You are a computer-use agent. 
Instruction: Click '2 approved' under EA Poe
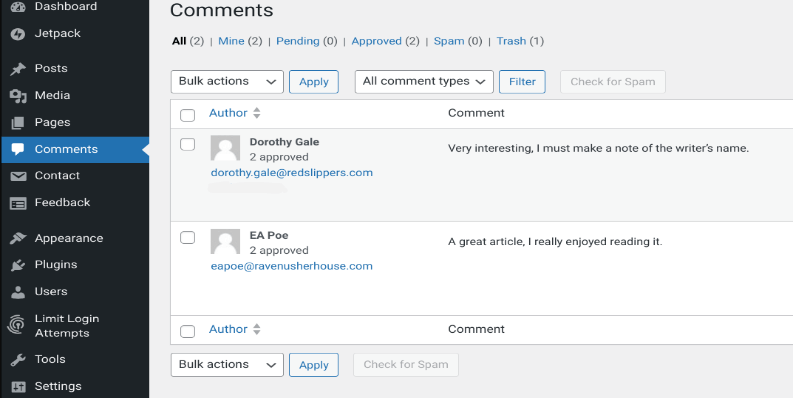tap(279, 251)
